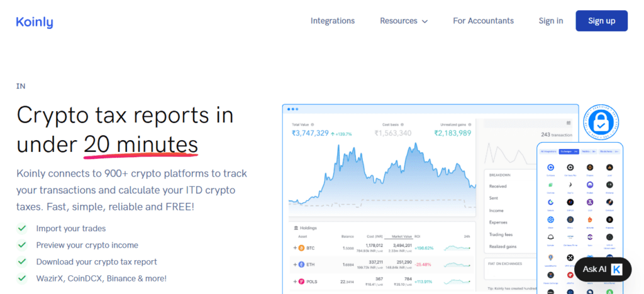The image size is (644, 294).
Task: Click the POLS coin icon in Holdings
Action: [301, 281]
